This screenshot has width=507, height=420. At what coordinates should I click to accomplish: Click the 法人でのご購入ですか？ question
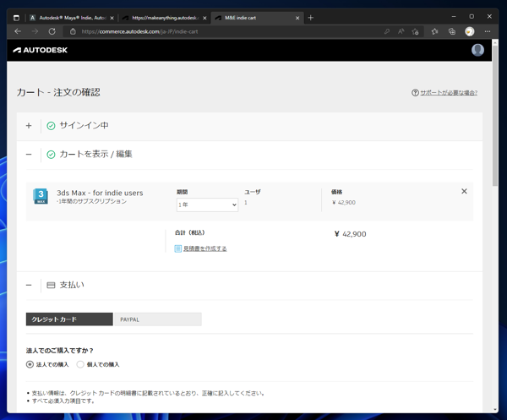[60, 351]
